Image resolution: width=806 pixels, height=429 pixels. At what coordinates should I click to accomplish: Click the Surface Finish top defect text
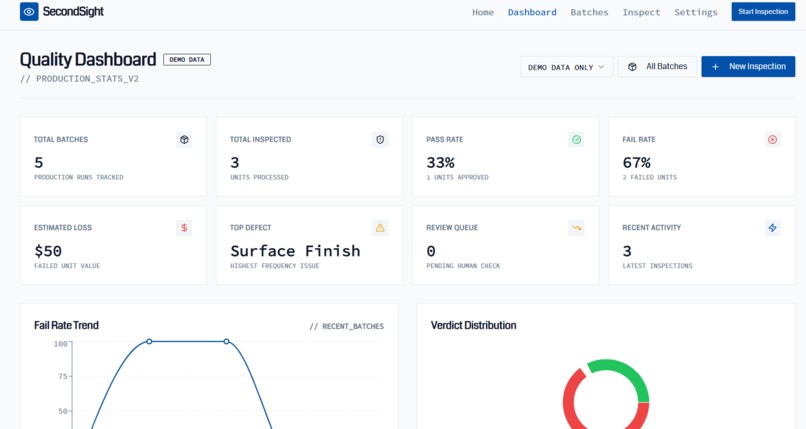tap(295, 251)
